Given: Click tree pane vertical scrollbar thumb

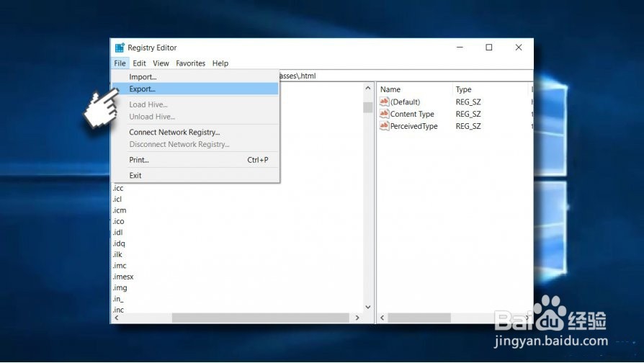Looking at the screenshot, I should [368, 107].
